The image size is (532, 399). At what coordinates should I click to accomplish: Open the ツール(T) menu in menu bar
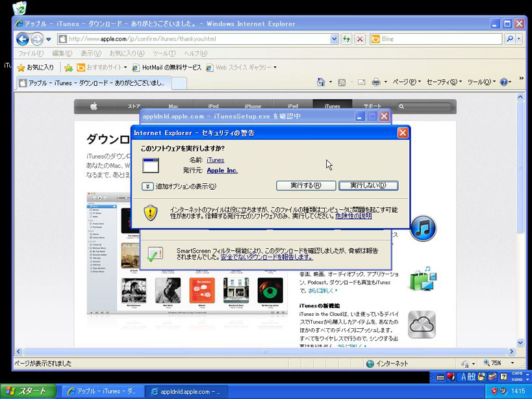point(164,53)
